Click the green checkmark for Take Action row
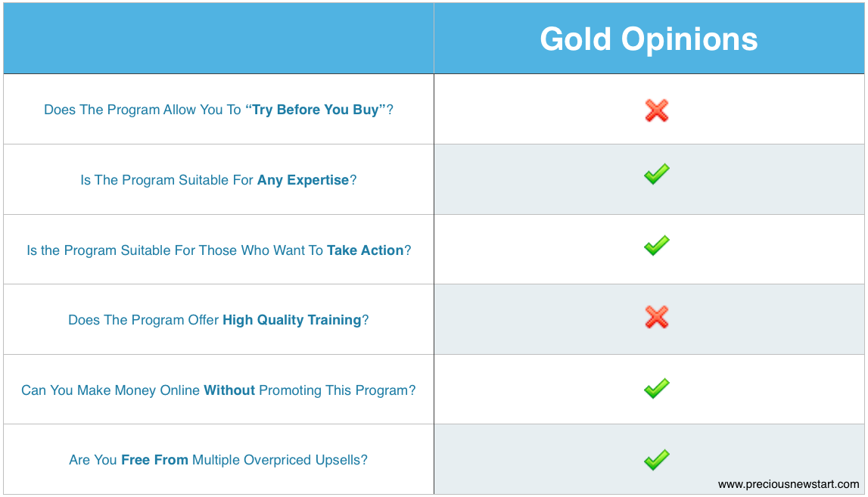 coord(657,245)
